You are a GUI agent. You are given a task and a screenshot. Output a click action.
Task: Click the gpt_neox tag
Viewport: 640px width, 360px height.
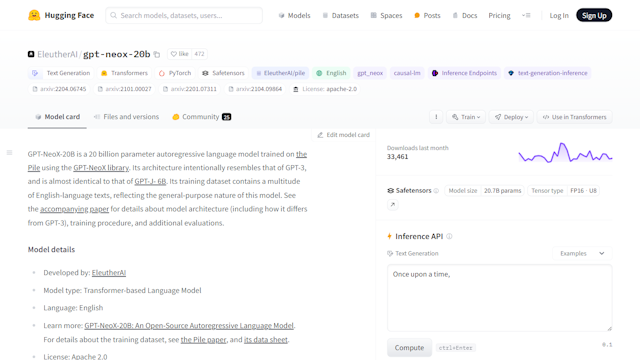(x=370, y=73)
